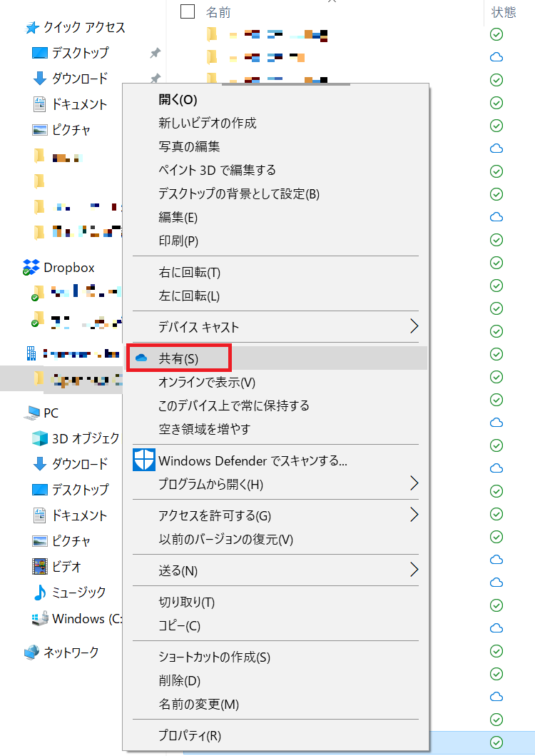Click ミュージック note icon

39,592
